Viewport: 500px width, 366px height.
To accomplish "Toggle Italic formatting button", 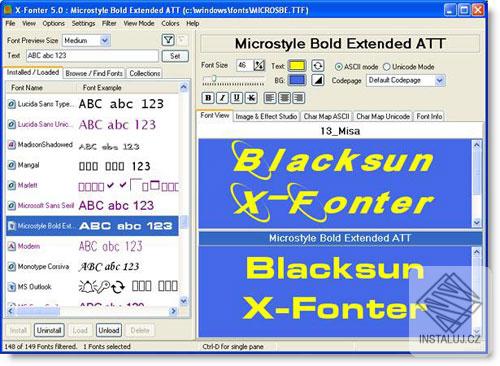I will tap(222, 98).
